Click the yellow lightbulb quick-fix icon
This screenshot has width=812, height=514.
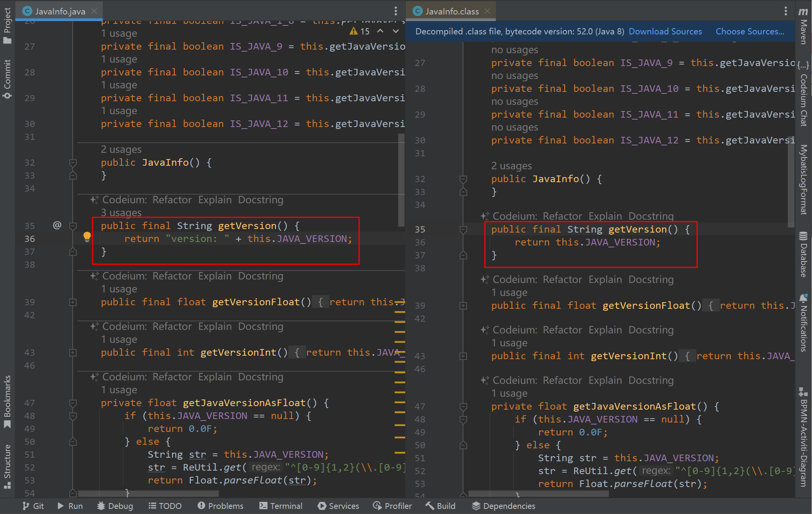pyautogui.click(x=87, y=236)
